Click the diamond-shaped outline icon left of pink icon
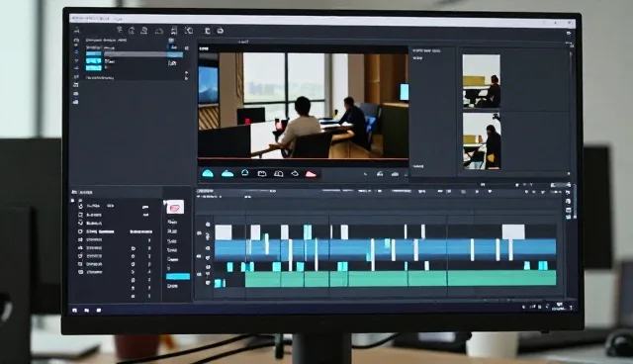633x364 pixels. point(295,174)
